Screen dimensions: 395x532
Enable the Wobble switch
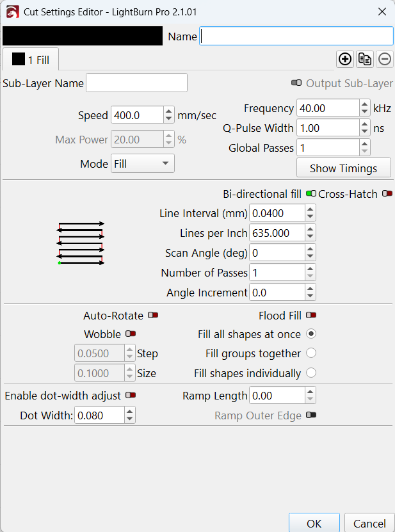point(131,334)
